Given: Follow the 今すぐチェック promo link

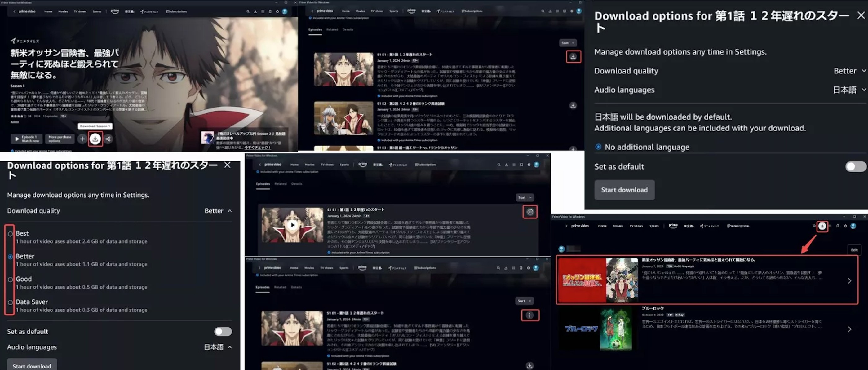Looking at the screenshot, I should click(x=257, y=147).
